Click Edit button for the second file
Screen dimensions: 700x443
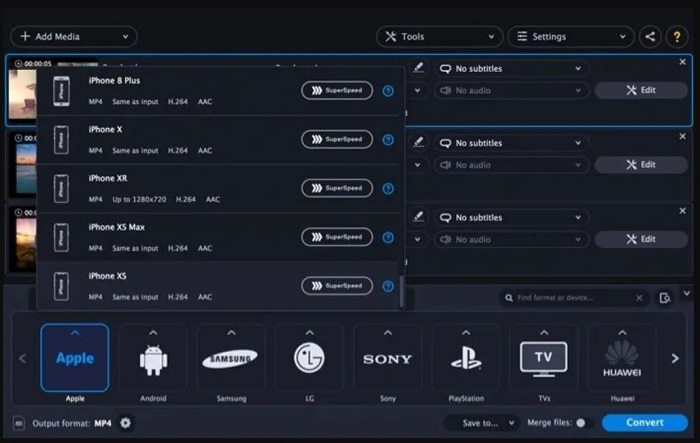tap(641, 165)
